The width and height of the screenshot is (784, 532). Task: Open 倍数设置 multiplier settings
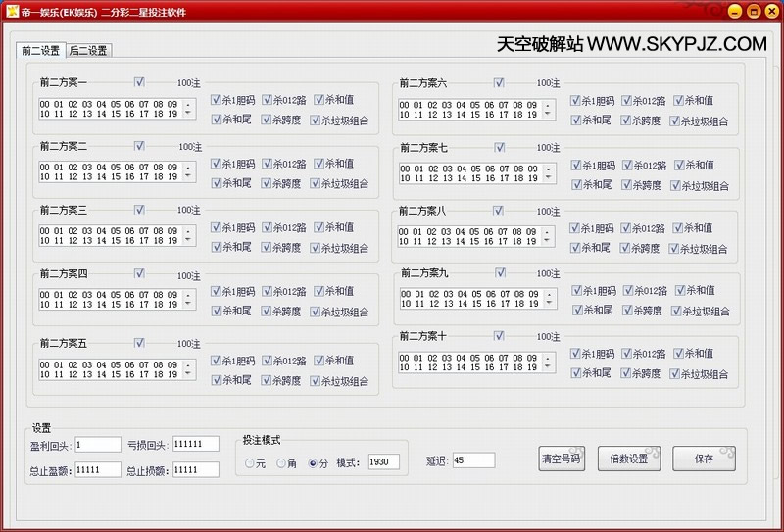[x=629, y=459]
